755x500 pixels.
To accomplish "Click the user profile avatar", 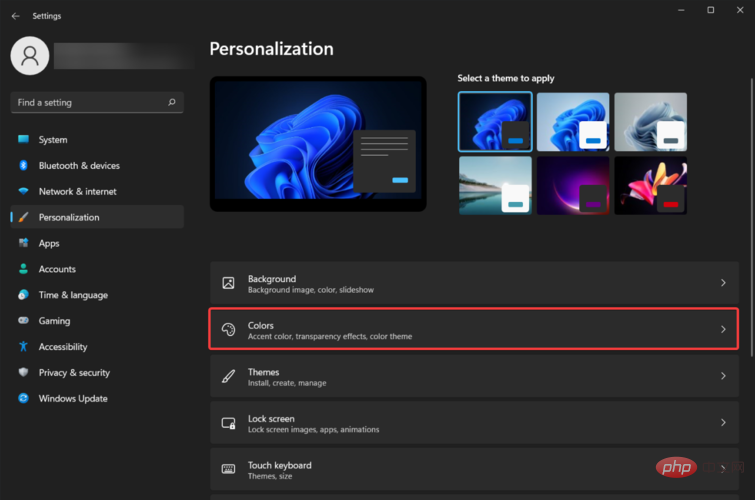I will (30, 56).
